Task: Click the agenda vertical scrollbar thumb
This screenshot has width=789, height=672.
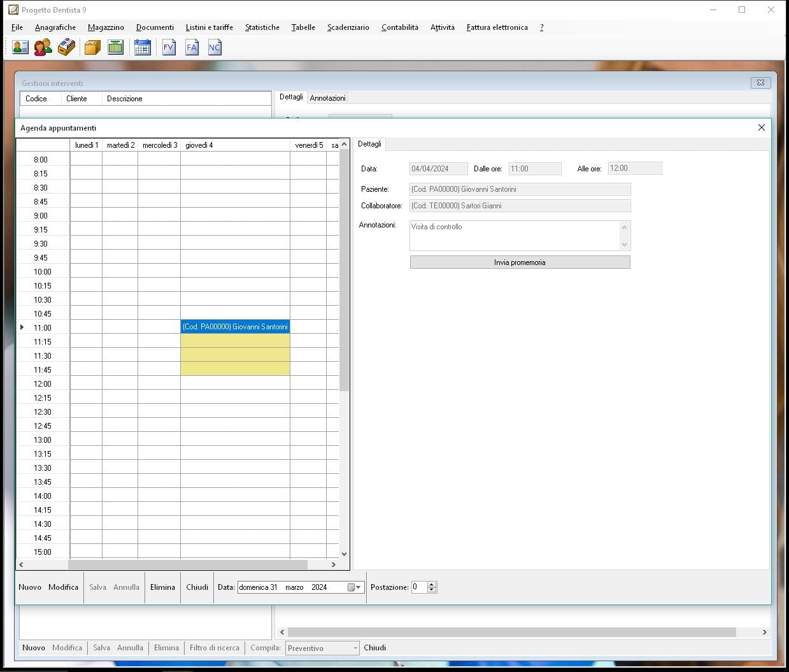Action: click(345, 271)
